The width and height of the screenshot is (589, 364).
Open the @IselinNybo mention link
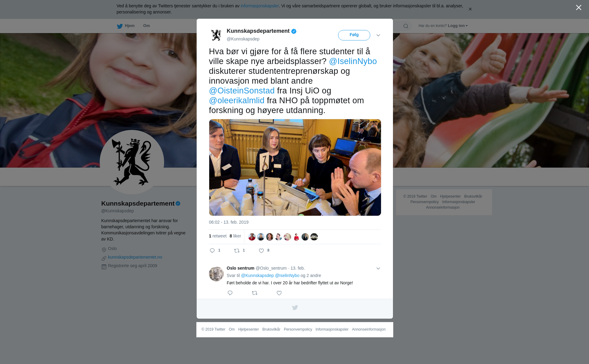[x=353, y=61]
